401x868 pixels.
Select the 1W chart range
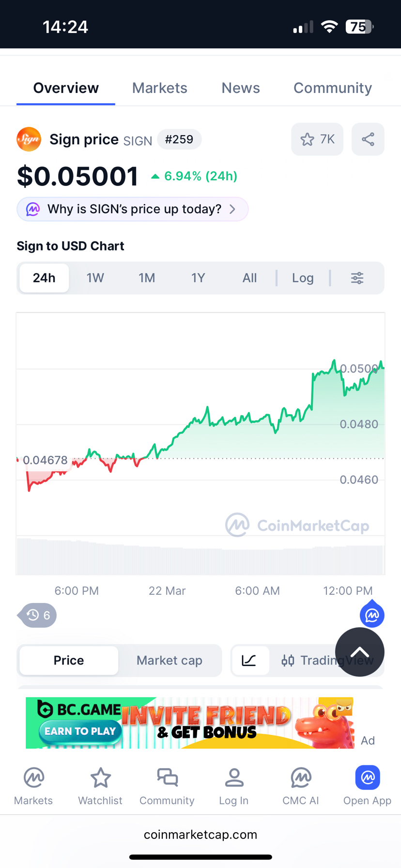95,278
